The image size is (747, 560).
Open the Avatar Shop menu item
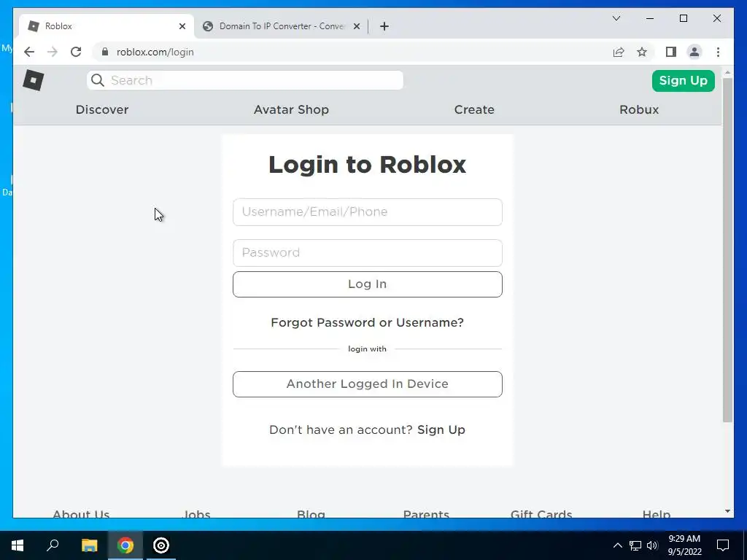point(291,109)
